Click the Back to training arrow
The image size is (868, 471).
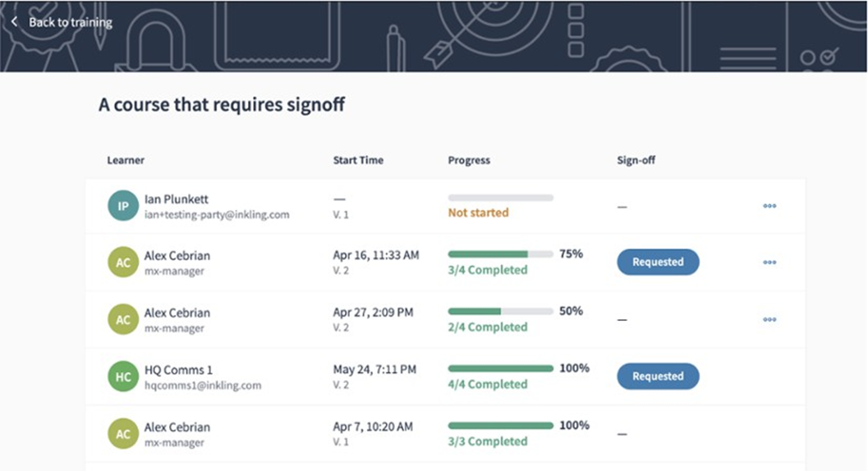click(14, 22)
